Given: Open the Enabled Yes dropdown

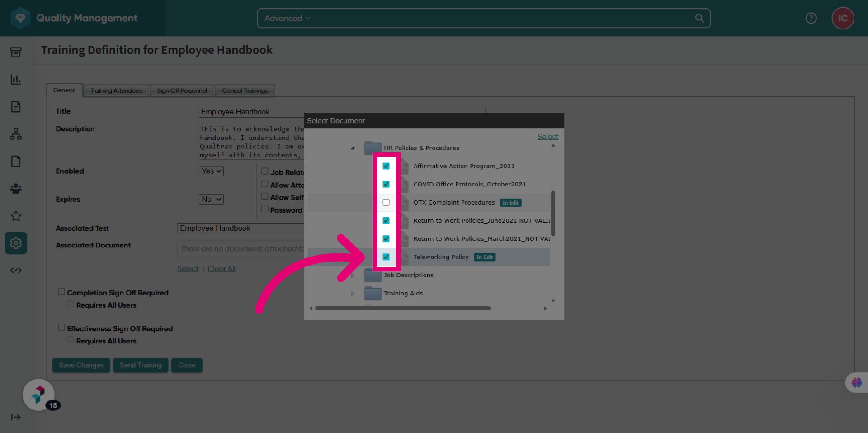Looking at the screenshot, I should point(211,171).
